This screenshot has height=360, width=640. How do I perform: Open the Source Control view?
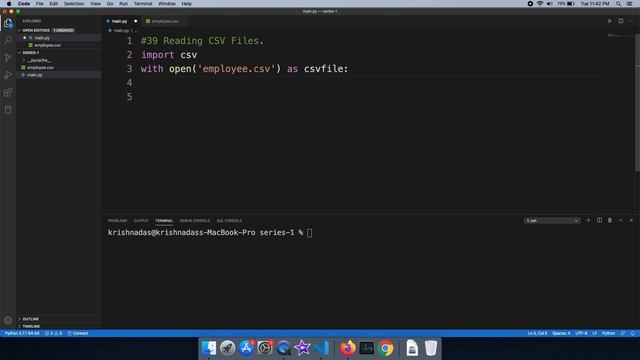click(x=8, y=58)
